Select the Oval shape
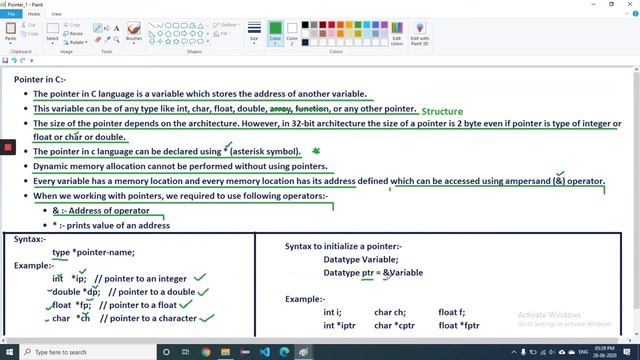 pos(168,25)
